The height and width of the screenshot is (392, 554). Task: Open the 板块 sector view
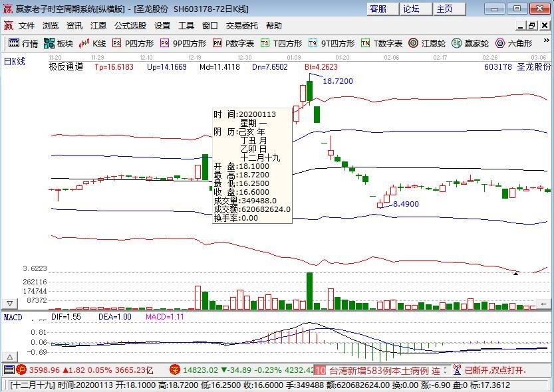click(x=59, y=43)
